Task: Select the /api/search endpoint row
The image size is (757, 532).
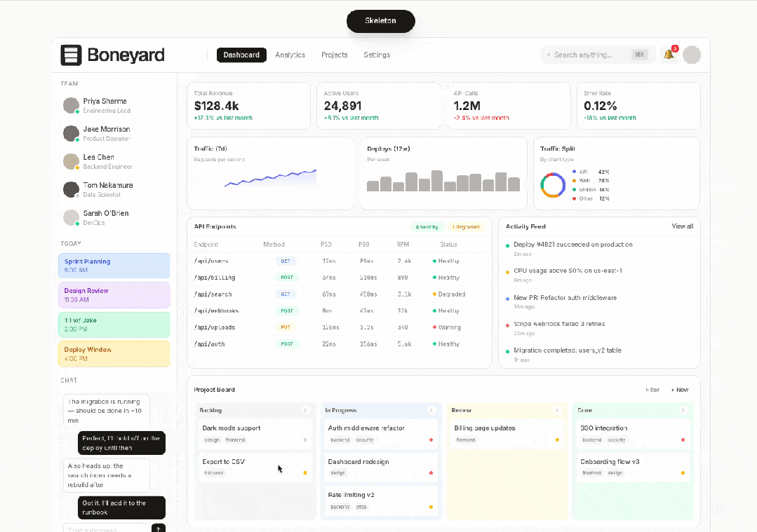Action: pos(340,294)
